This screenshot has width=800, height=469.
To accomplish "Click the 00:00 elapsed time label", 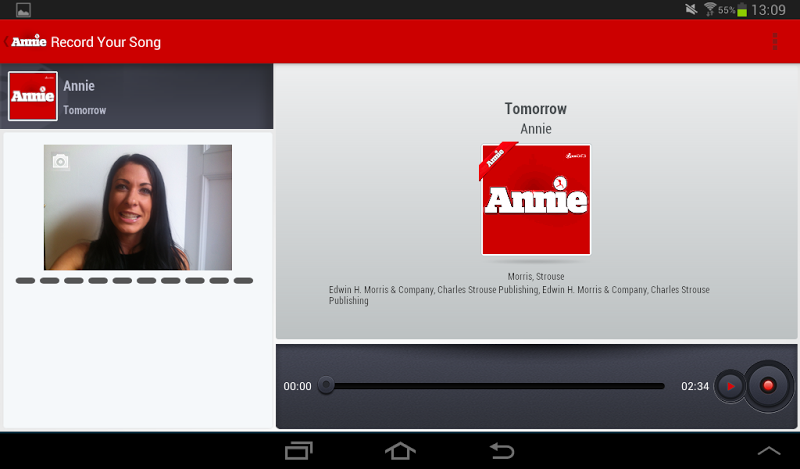I will point(297,386).
